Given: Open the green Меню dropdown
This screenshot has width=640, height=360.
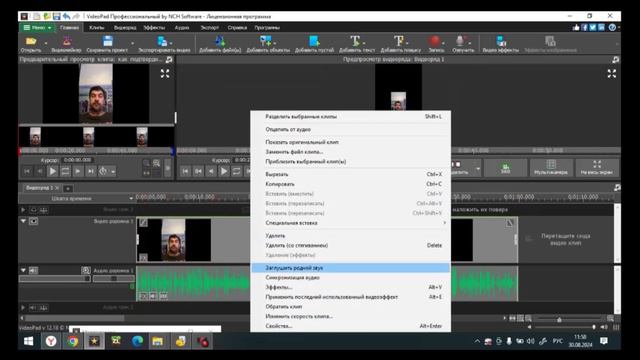Looking at the screenshot, I should (x=37, y=27).
